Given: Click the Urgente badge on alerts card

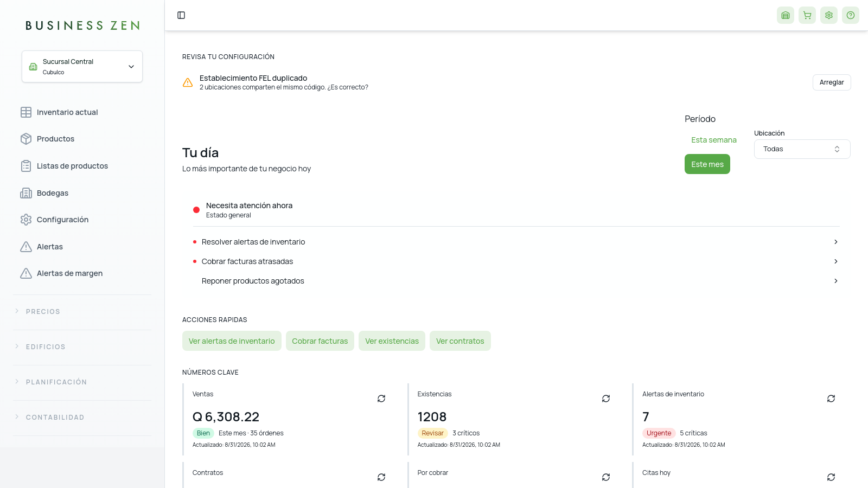Looking at the screenshot, I should 659,433.
